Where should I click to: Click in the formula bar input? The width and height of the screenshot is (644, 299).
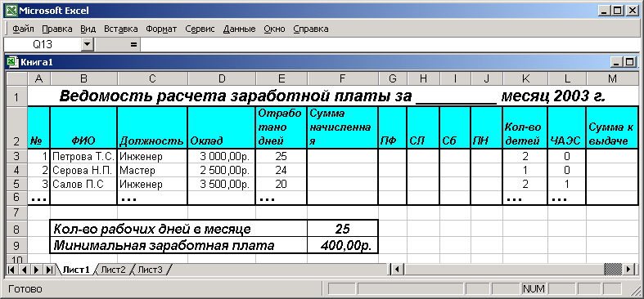point(390,44)
